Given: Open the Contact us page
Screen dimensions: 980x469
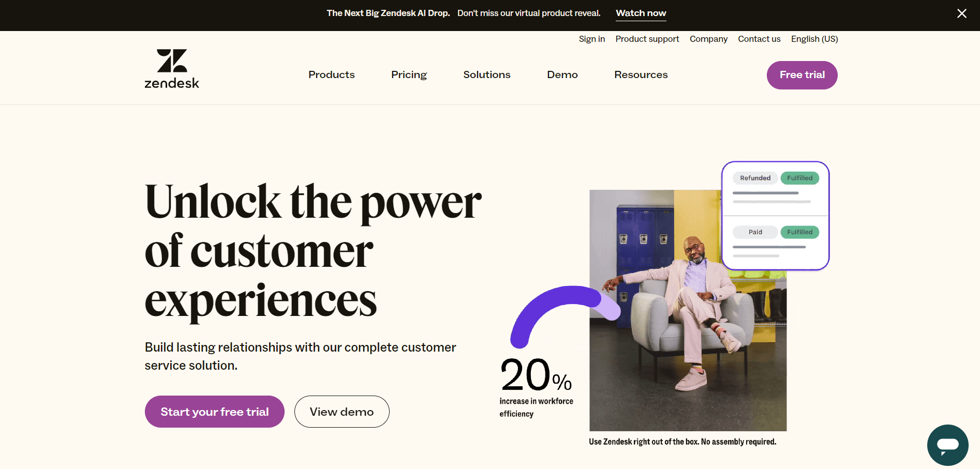Looking at the screenshot, I should tap(759, 39).
